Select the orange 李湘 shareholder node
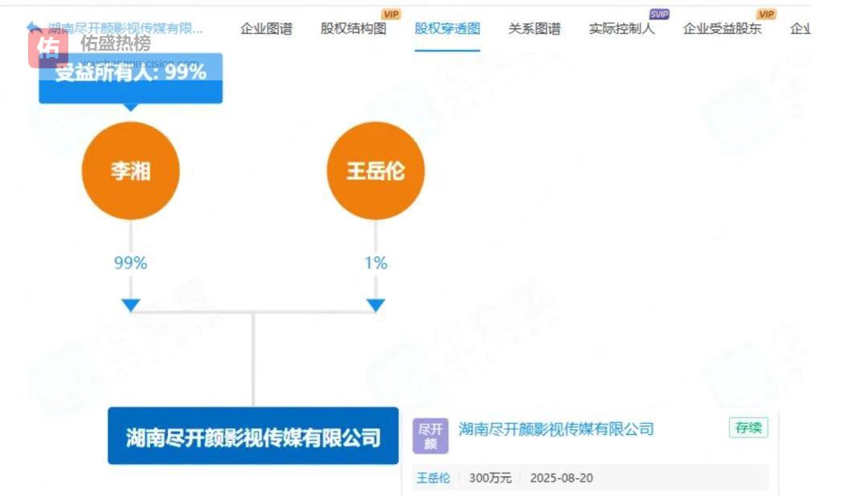 point(130,170)
